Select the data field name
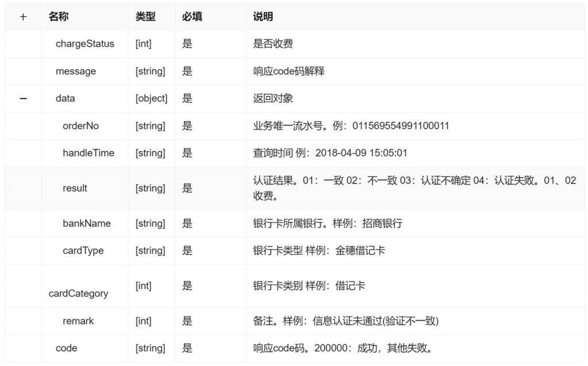The width and height of the screenshot is (588, 366). [x=65, y=99]
